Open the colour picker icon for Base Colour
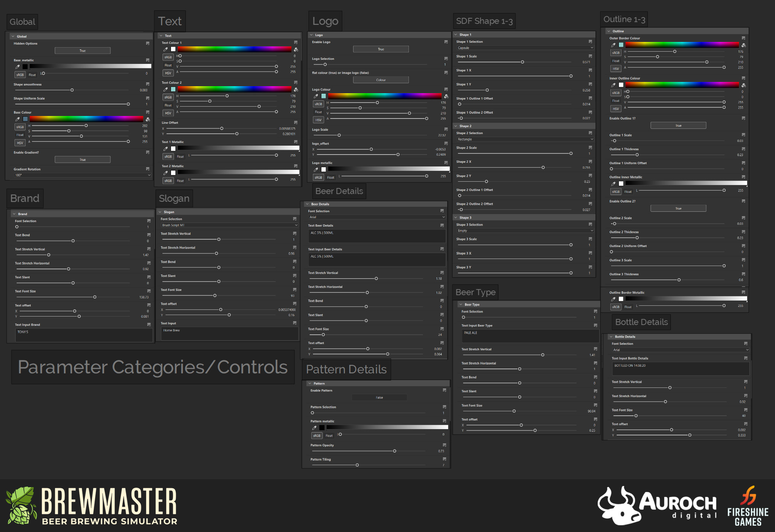 coord(148,119)
